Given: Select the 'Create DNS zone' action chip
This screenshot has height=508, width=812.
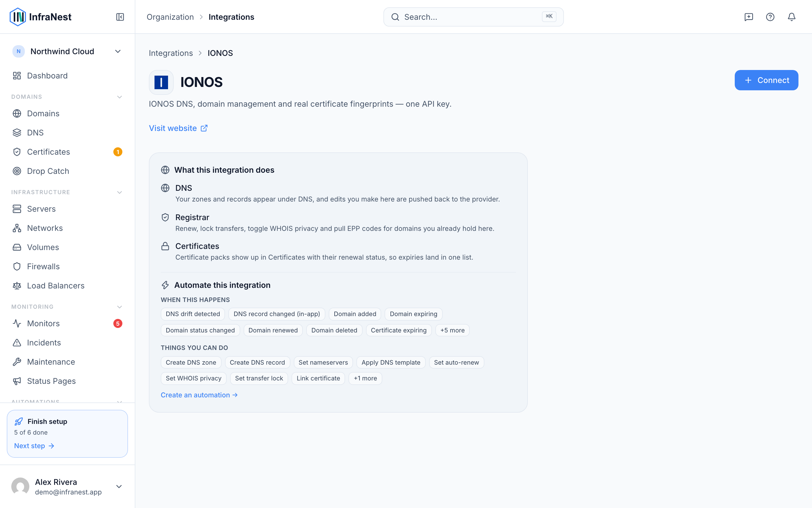Looking at the screenshot, I should click(x=191, y=363).
